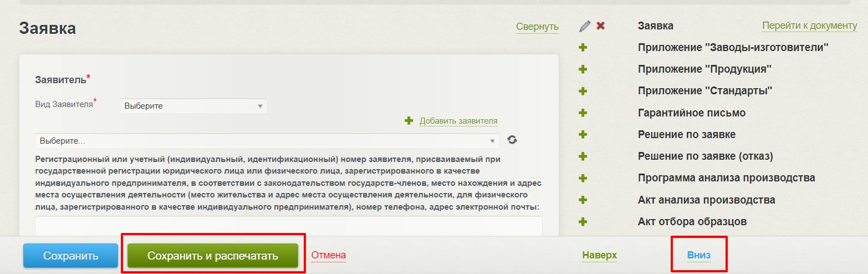
Task: Click green plus icon near Добавить заявителя
Action: click(x=409, y=121)
